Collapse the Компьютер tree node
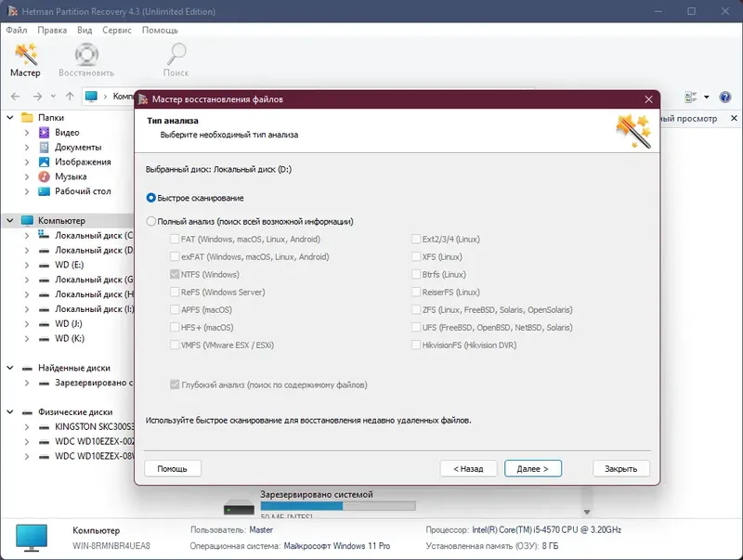The width and height of the screenshot is (743, 560). pos(8,220)
